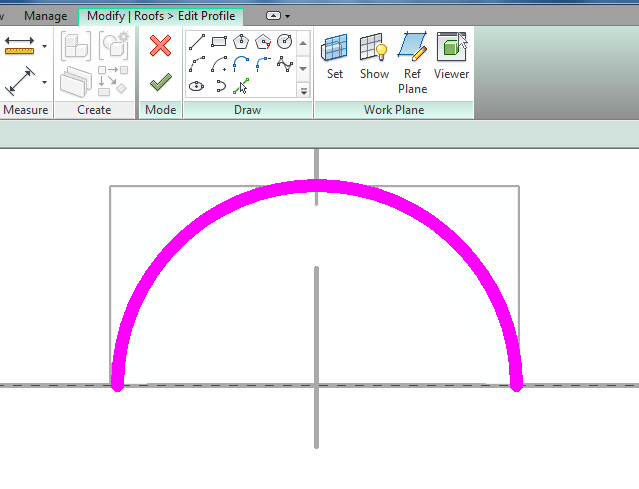Image resolution: width=639 pixels, height=489 pixels.
Task: Select Modify | Roofs > Edit Profile tab
Action: click(161, 16)
